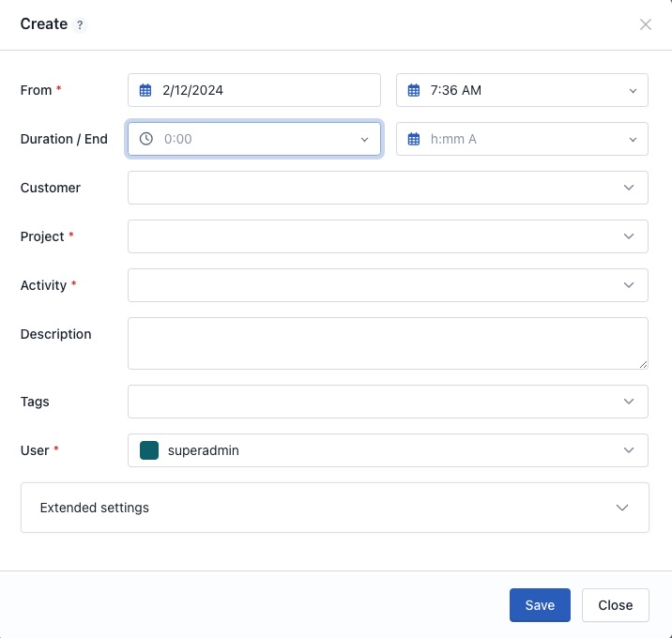Screen dimensions: 672x638
Task: Close the Create dialog with X icon
Action: coord(646,24)
